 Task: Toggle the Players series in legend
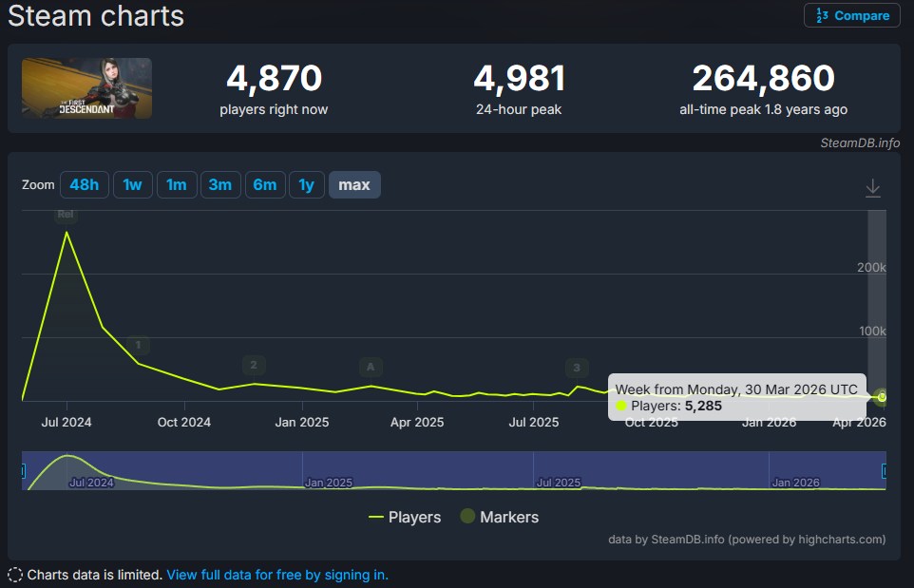405,517
